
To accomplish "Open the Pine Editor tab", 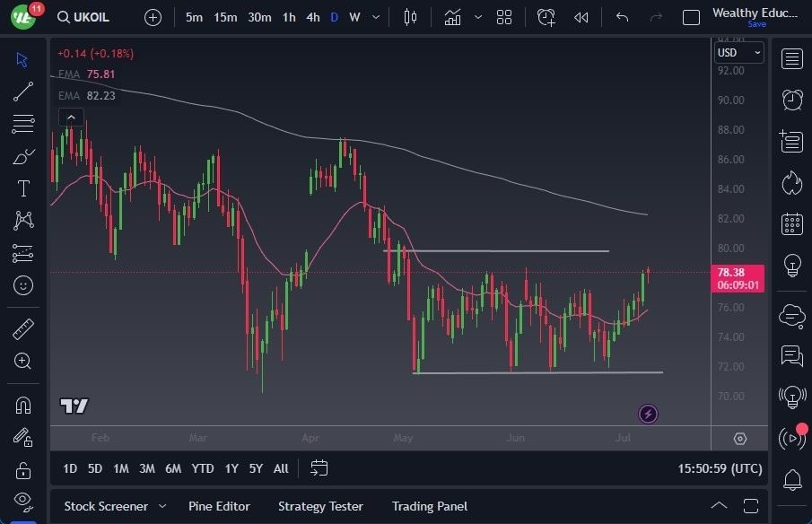I will 219,506.
